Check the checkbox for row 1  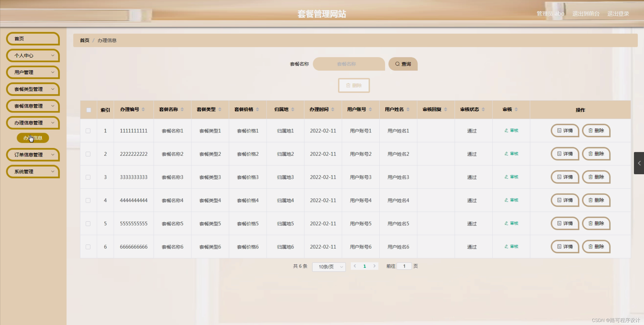88,131
